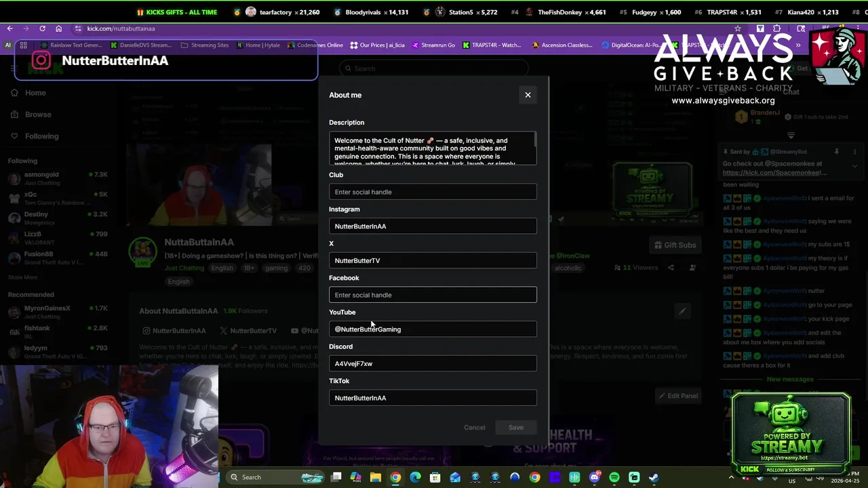Click the Just Chatting category tag
This screenshot has width=868, height=488.
pos(184,268)
